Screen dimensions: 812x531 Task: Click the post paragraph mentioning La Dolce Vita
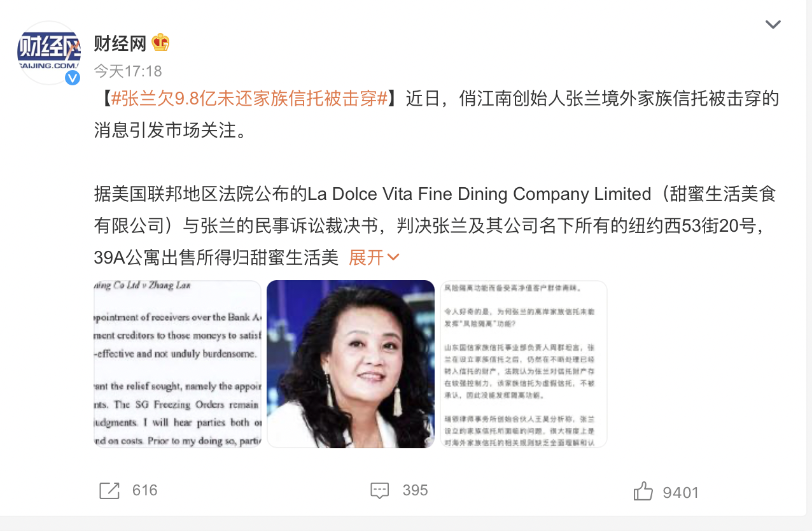tap(435, 225)
